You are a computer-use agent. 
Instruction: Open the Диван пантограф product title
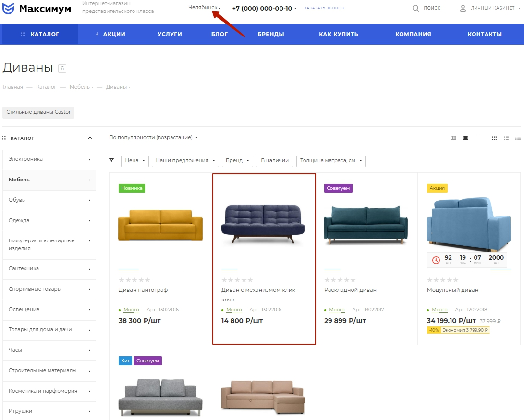(143, 290)
